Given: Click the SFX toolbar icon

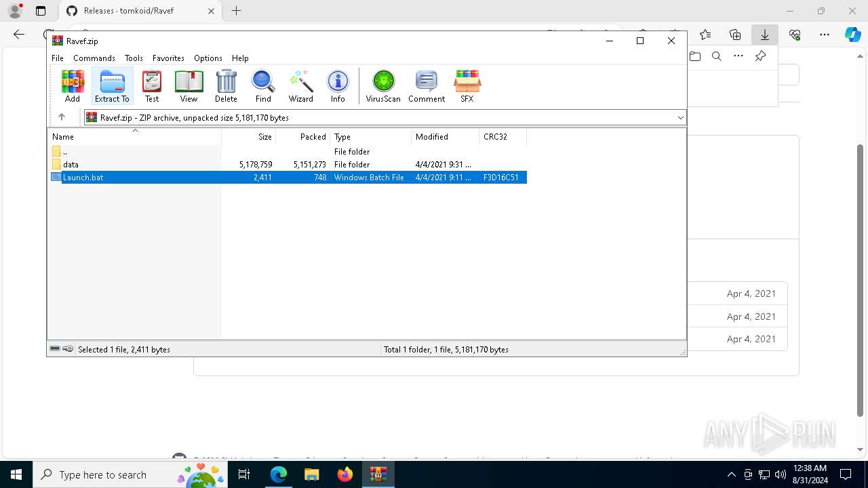Looking at the screenshot, I should tap(467, 86).
